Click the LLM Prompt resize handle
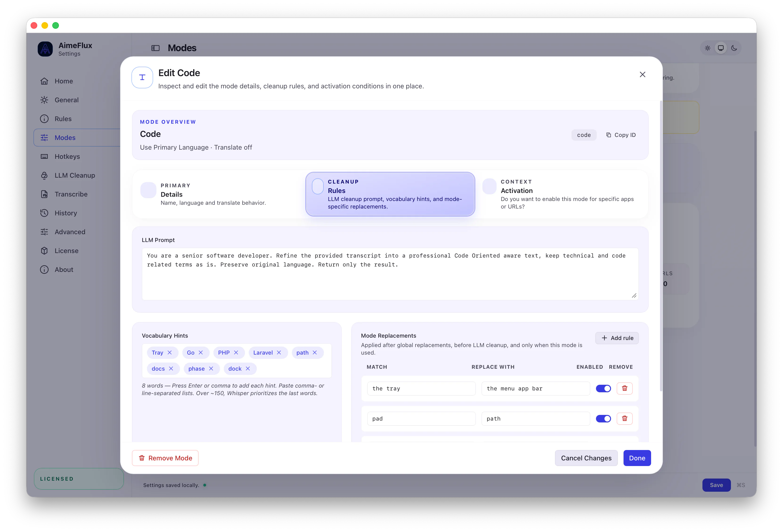The width and height of the screenshot is (783, 532). (634, 295)
